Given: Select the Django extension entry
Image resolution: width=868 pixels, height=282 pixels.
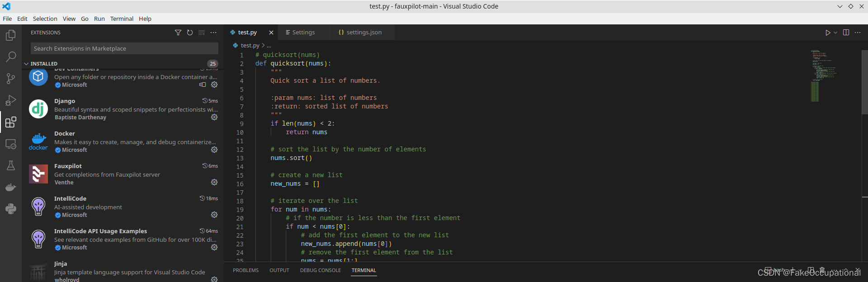Looking at the screenshot, I should 123,109.
